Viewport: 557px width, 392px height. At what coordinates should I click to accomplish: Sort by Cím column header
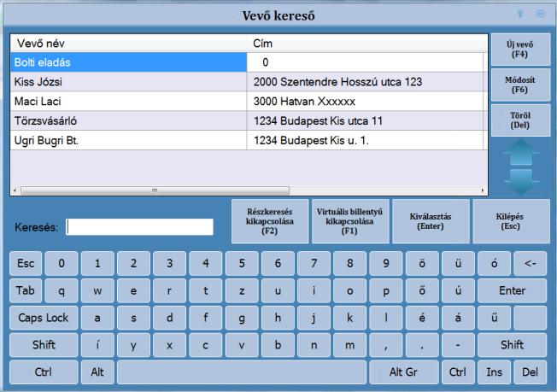click(x=365, y=44)
